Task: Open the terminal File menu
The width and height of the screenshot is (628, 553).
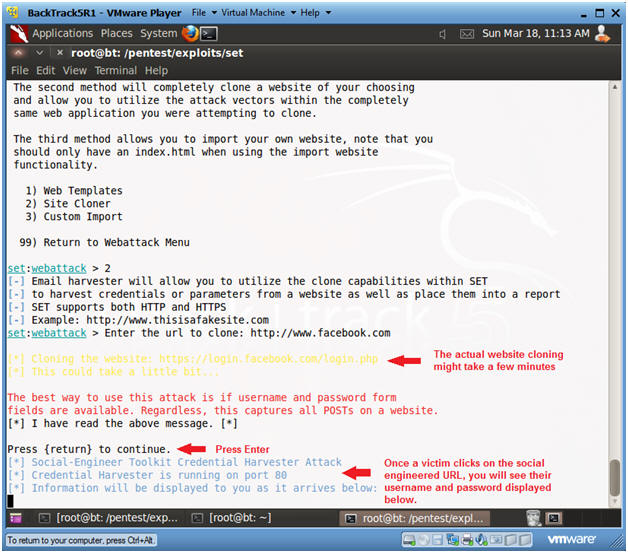Action: click(20, 70)
